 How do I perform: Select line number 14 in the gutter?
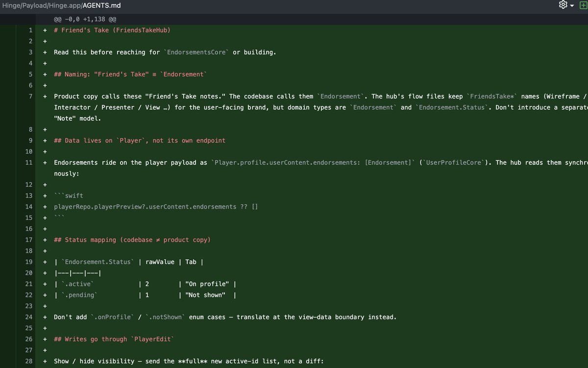tap(29, 207)
